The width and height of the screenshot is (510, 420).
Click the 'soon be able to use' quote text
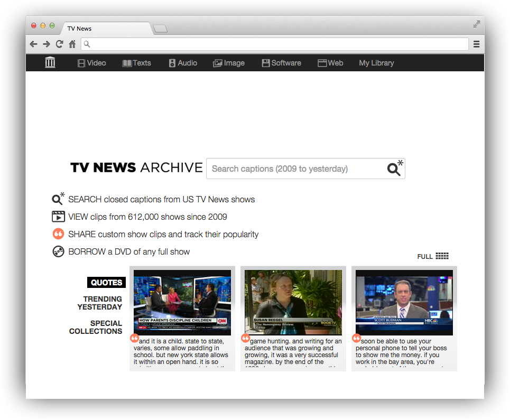click(x=401, y=352)
